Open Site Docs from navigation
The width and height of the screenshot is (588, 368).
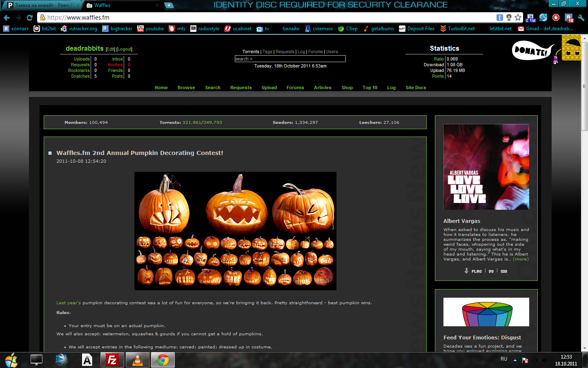(x=416, y=88)
